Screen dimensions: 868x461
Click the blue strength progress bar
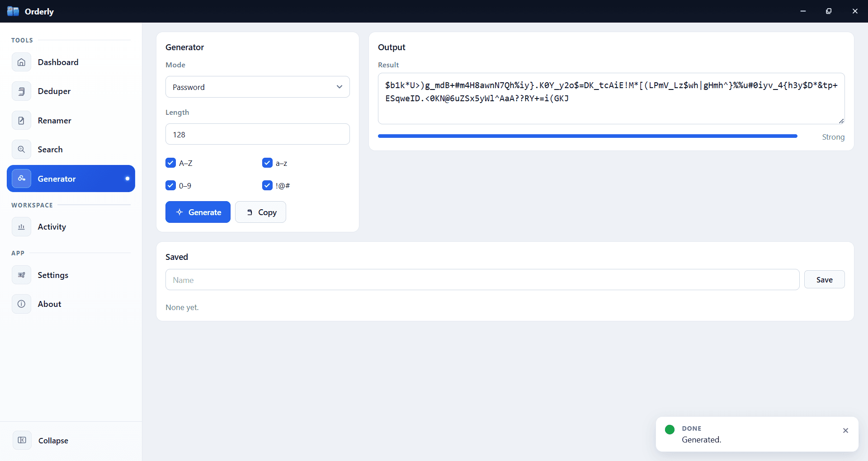pos(588,136)
